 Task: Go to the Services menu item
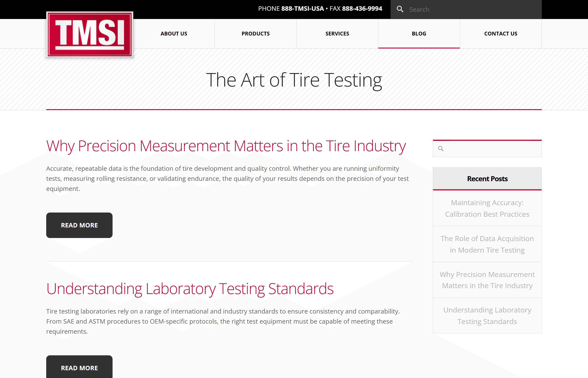337,34
